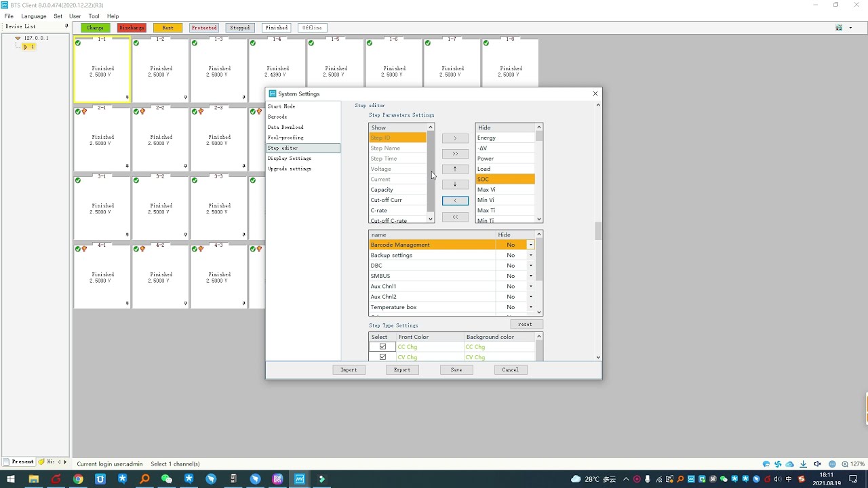Click the microphone icon in system tray
The height and width of the screenshot is (488, 868).
tap(648, 479)
